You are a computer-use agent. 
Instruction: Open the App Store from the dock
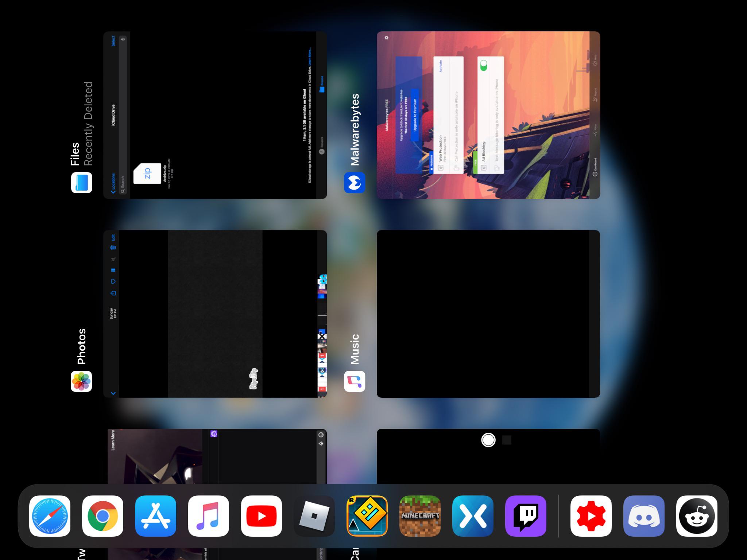pos(156,516)
